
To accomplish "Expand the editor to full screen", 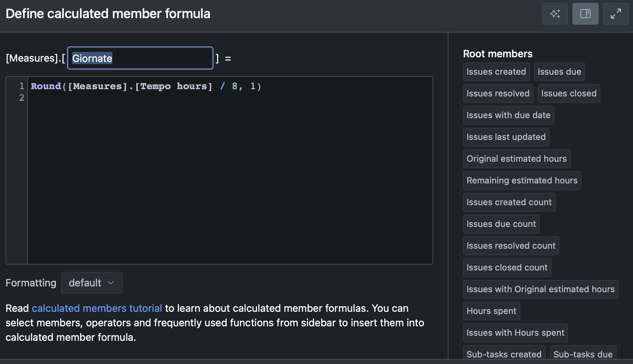I will [x=616, y=14].
